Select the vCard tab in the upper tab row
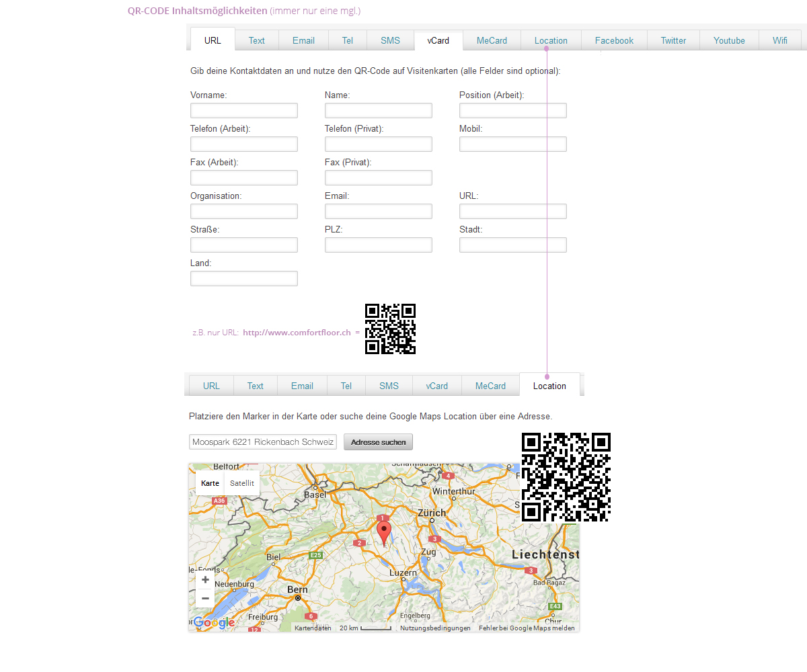 coord(438,40)
